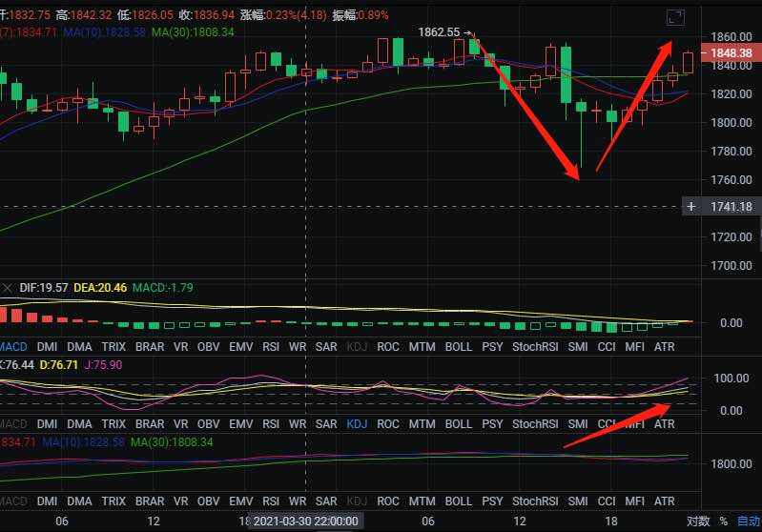This screenshot has height=532, width=762.
Task: Switch to SMI in the MACD panel's tab row
Action: tap(578, 347)
